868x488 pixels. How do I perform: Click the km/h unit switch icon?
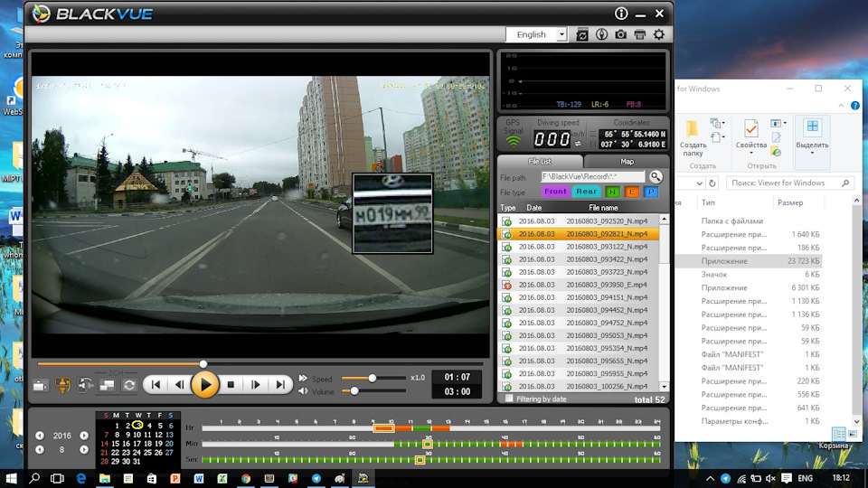click(x=578, y=144)
